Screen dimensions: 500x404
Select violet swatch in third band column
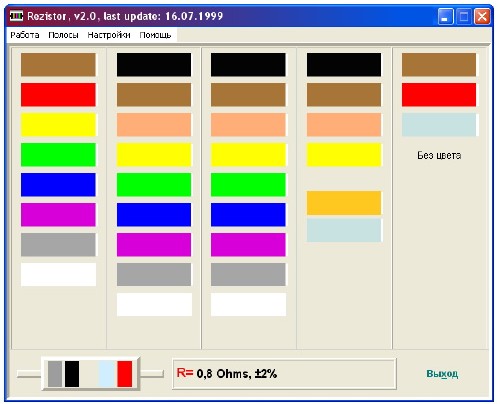[x=248, y=245]
